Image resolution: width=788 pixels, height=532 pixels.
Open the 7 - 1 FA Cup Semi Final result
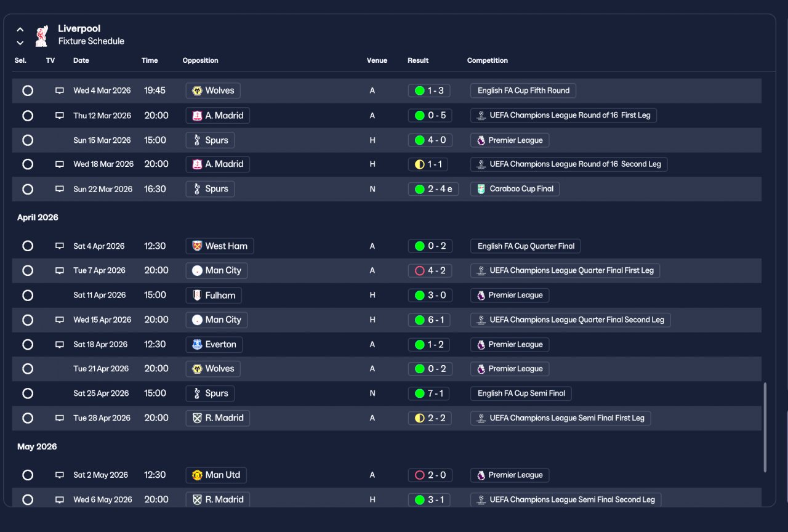(429, 393)
